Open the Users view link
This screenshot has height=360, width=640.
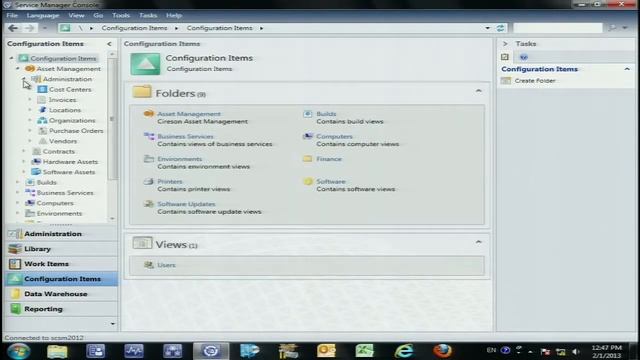click(x=166, y=265)
